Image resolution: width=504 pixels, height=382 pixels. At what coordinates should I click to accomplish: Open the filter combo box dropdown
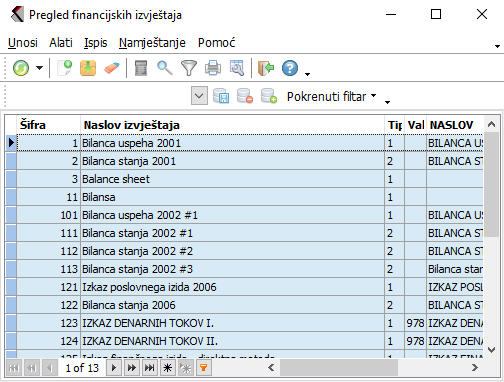coord(199,96)
